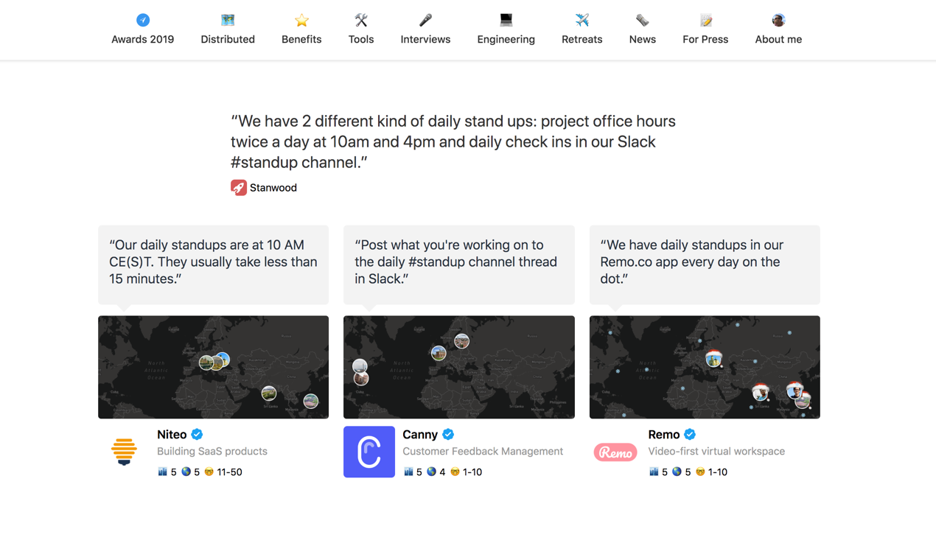Click the Retreats airplane icon
The image size is (936, 560).
point(582,20)
